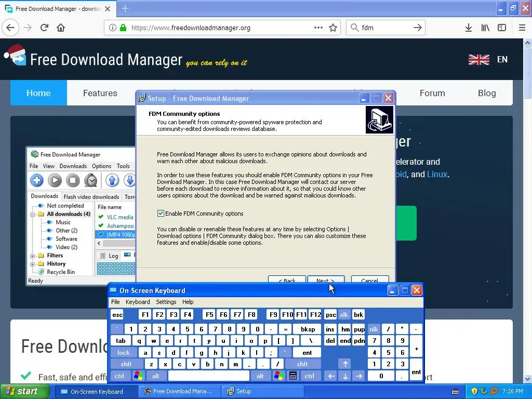This screenshot has height=399, width=532.
Task: Click Back in the Setup wizard
Action: click(x=287, y=280)
